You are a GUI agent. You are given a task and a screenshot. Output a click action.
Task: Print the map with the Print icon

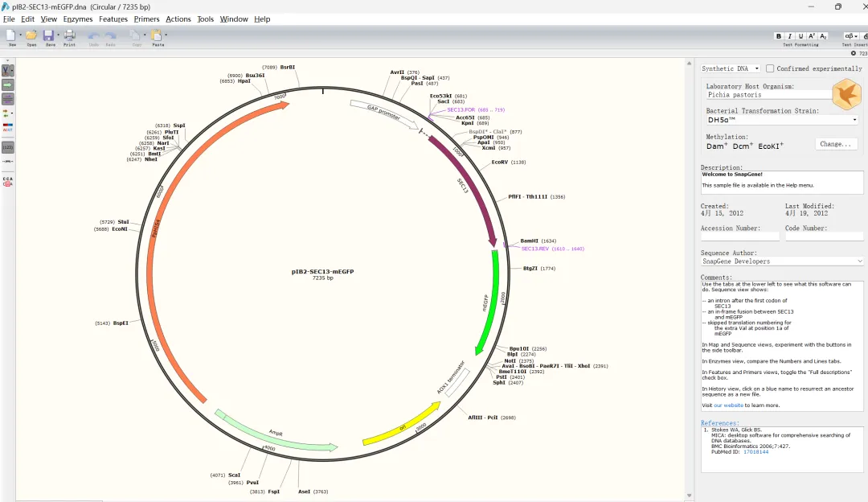tap(70, 35)
